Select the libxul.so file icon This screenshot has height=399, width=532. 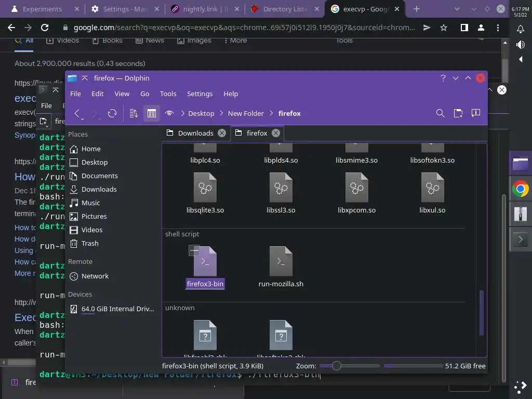[x=432, y=188]
